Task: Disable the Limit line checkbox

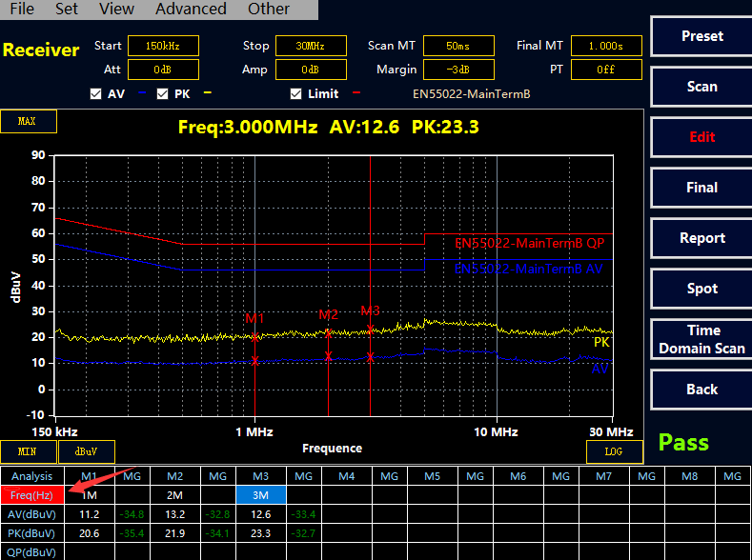Action: pyautogui.click(x=296, y=94)
